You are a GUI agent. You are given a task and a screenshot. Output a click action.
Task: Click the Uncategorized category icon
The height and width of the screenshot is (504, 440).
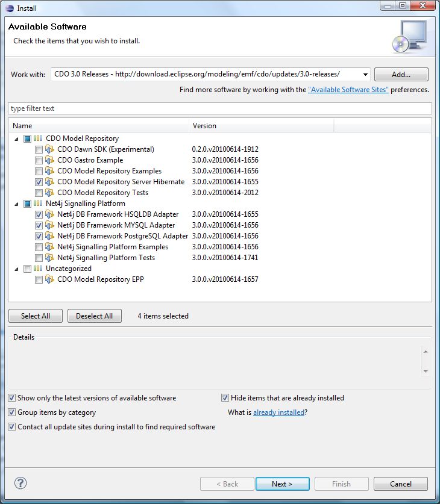point(38,269)
